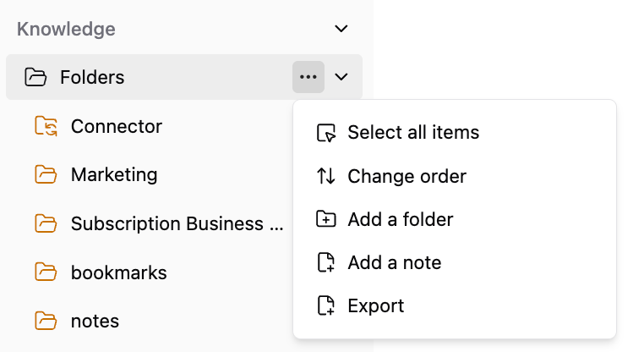644x352 pixels.
Task: Click the Export file icon
Action: pyautogui.click(x=326, y=305)
